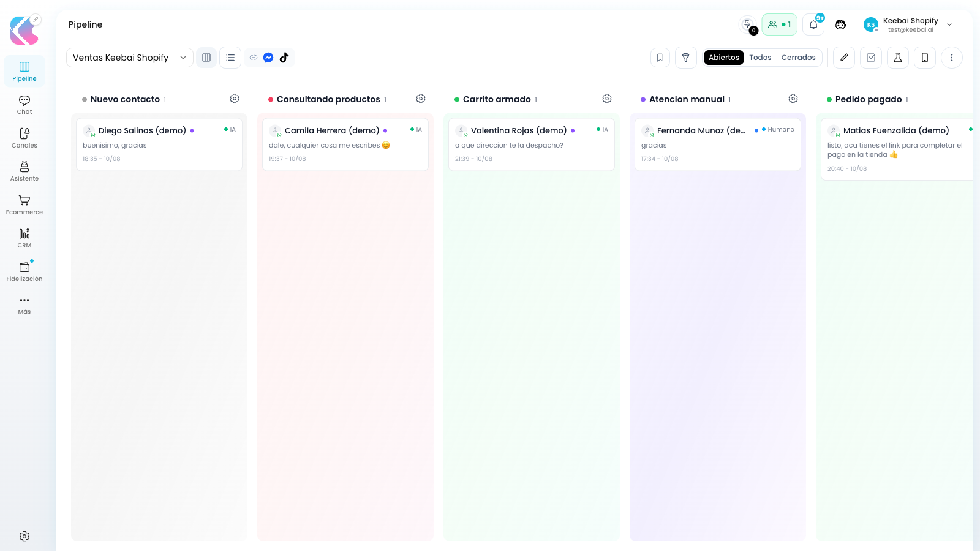This screenshot has height=551, width=980.
Task: Switch to kanban board view
Action: pos(206,58)
